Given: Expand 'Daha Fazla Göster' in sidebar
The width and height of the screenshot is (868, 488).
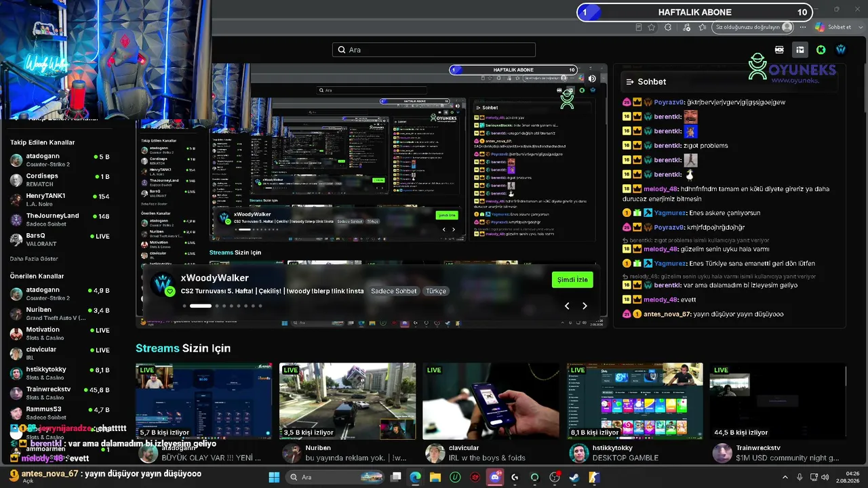Looking at the screenshot, I should [x=34, y=259].
